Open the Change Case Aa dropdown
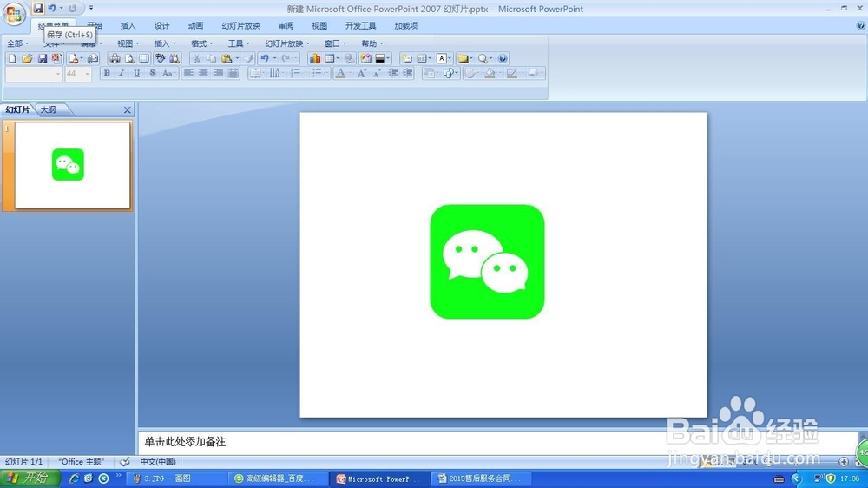Screen dimensions: 868x488 pos(168,73)
